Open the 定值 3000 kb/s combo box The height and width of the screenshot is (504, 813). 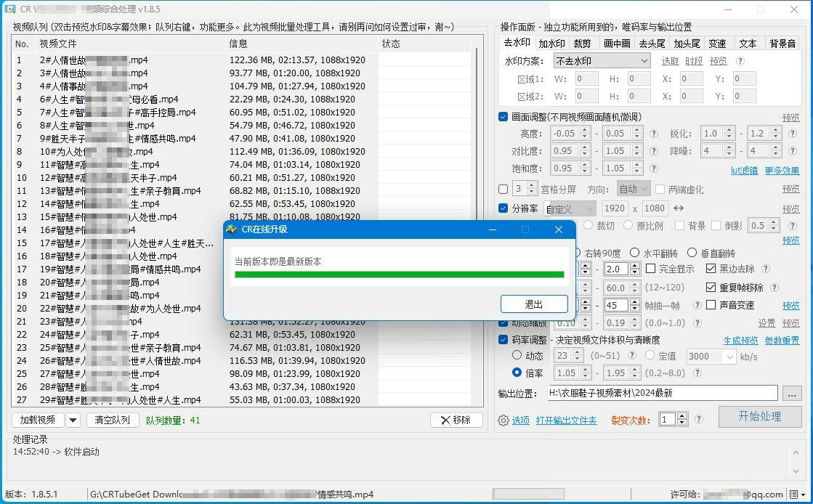pyautogui.click(x=711, y=357)
